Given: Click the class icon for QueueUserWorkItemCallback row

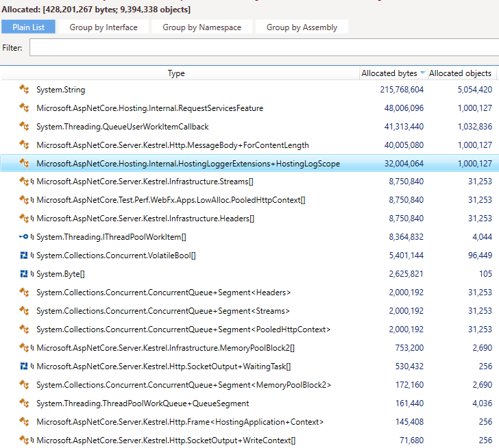Looking at the screenshot, I should coord(24,126).
